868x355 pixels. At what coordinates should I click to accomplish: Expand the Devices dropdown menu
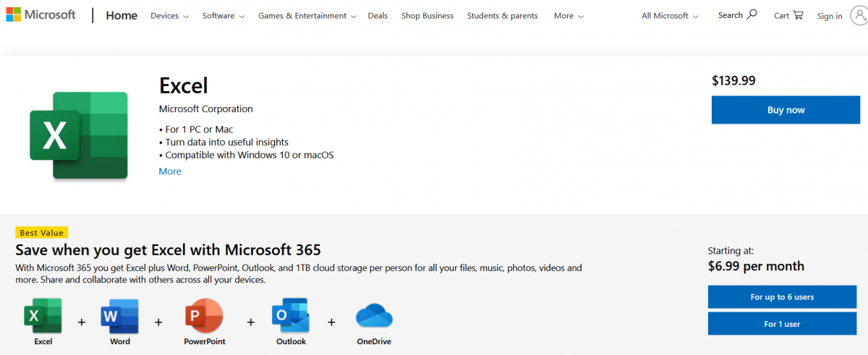[x=169, y=15]
